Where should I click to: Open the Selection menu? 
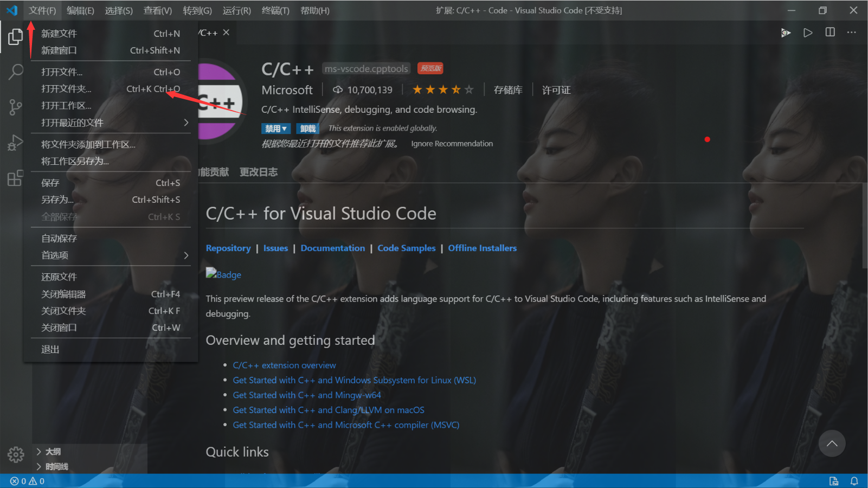point(119,10)
